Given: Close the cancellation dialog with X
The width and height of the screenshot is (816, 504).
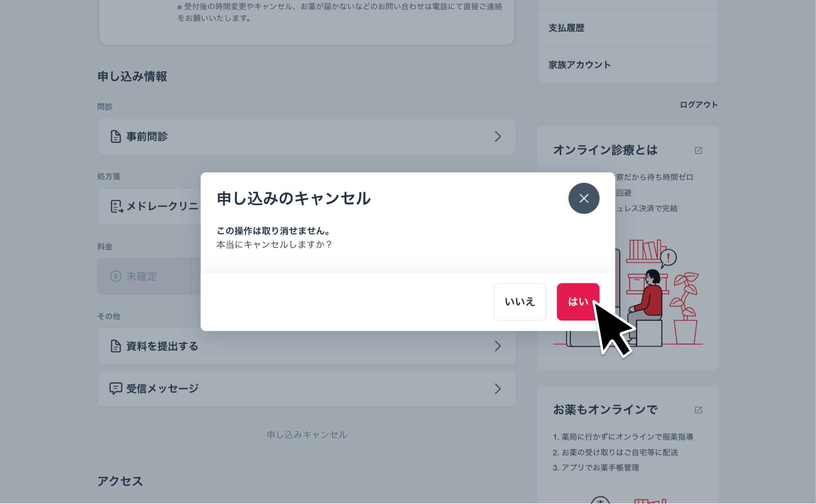Looking at the screenshot, I should [583, 198].
